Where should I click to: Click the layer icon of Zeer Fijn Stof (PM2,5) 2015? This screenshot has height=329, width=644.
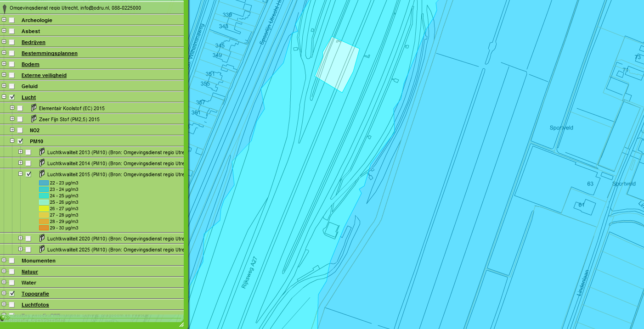pos(34,119)
